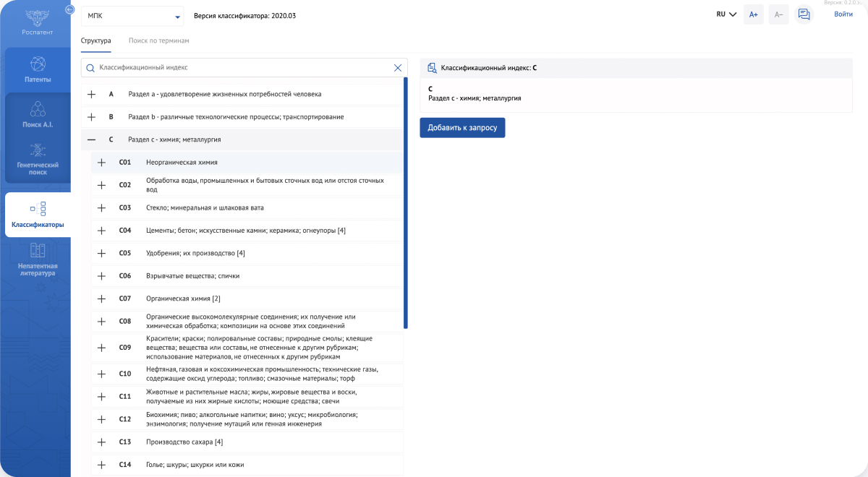Viewport: 868px width, 477px height.
Task: Open the feedback chat icon
Action: pyautogui.click(x=804, y=14)
